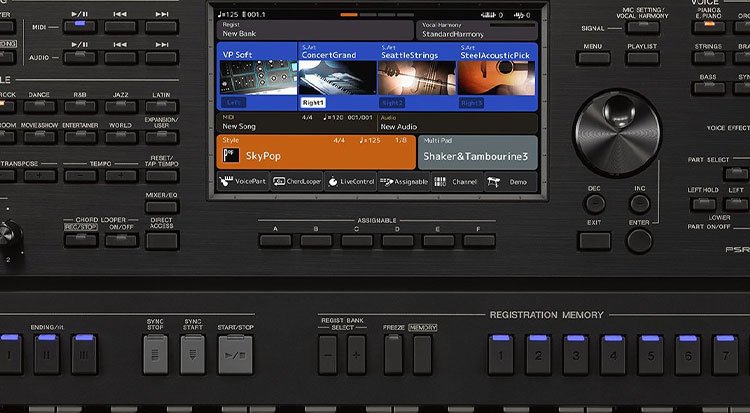Push the AUDIO play/pause button

pyautogui.click(x=80, y=57)
